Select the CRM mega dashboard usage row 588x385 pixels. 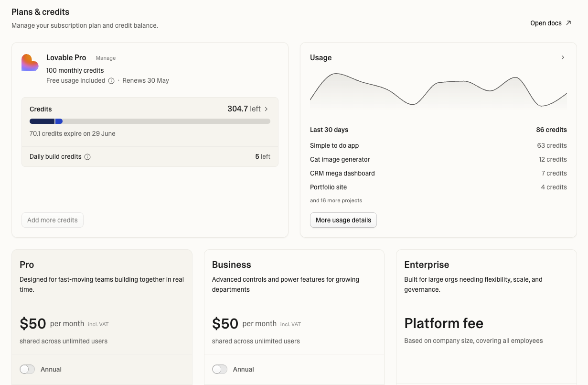[438, 173]
